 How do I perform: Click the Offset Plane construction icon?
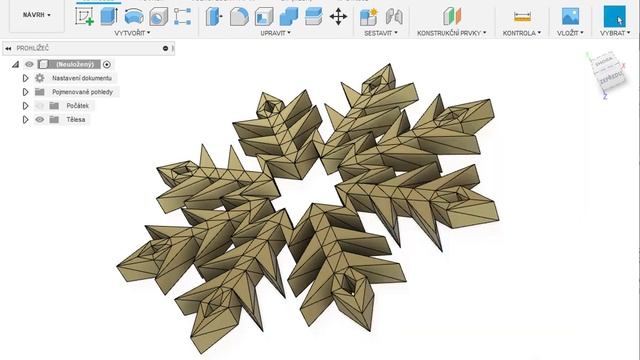click(x=452, y=17)
